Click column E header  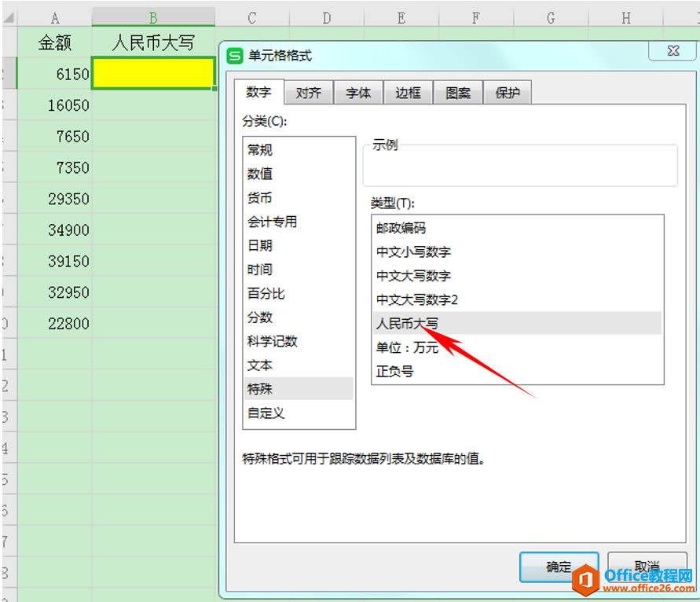pos(401,18)
